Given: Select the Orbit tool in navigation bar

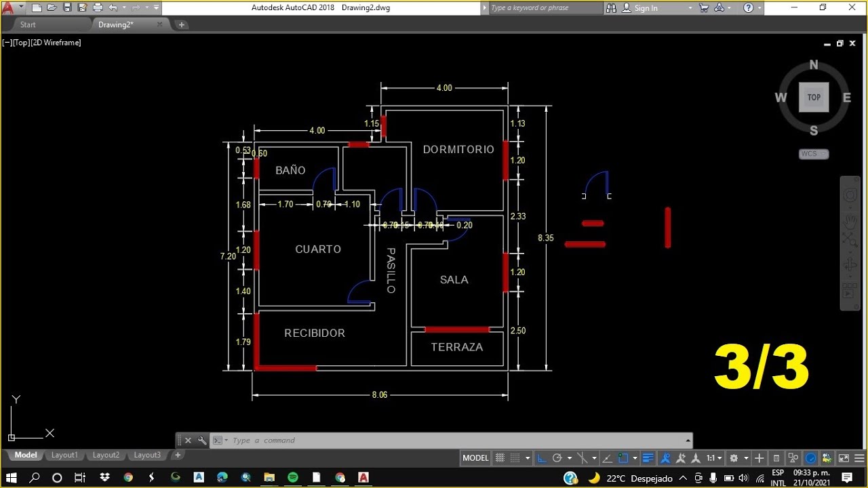Looking at the screenshot, I should 850,264.
